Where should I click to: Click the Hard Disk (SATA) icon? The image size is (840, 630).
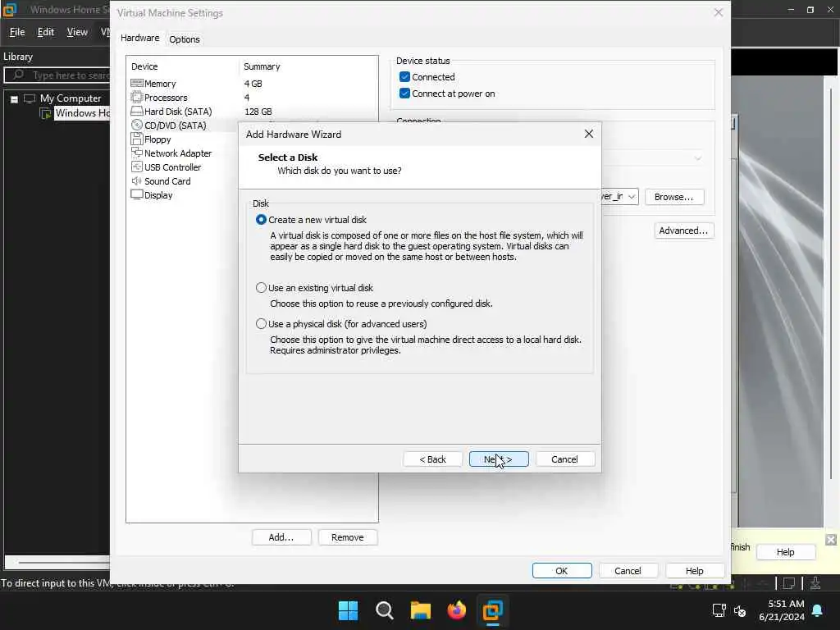tap(137, 111)
